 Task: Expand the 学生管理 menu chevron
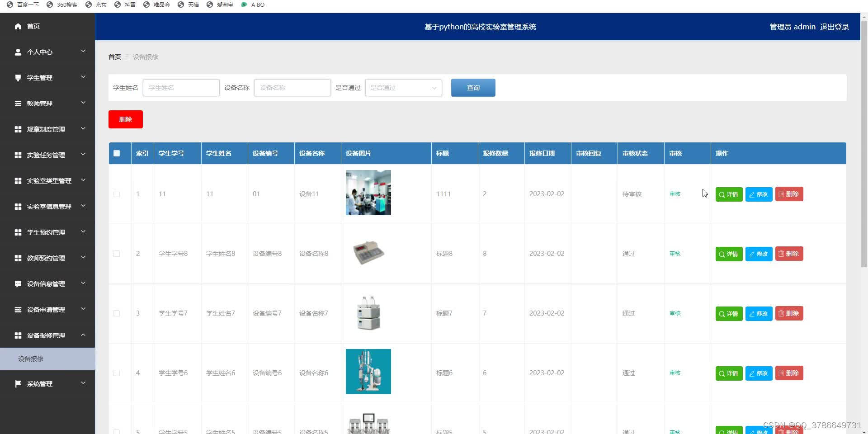click(83, 77)
